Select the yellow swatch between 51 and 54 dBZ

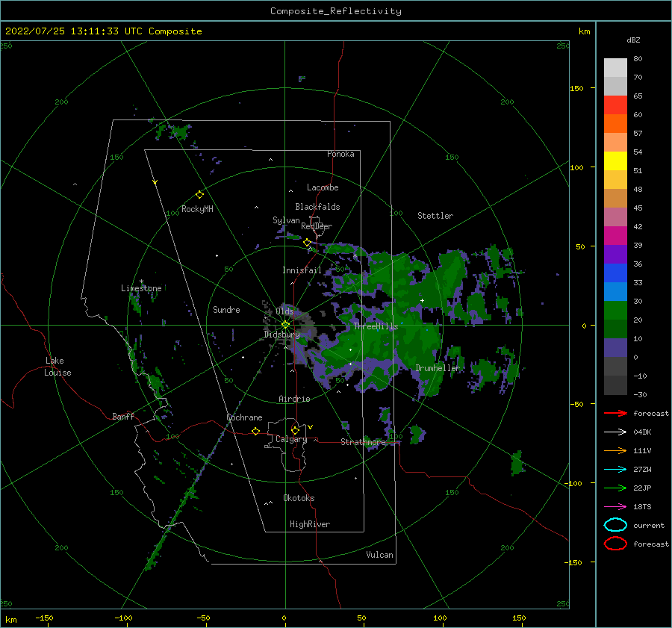(615, 161)
